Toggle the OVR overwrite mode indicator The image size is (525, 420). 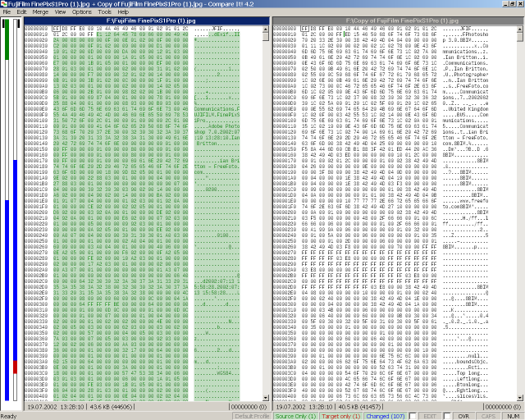pyautogui.click(x=463, y=416)
